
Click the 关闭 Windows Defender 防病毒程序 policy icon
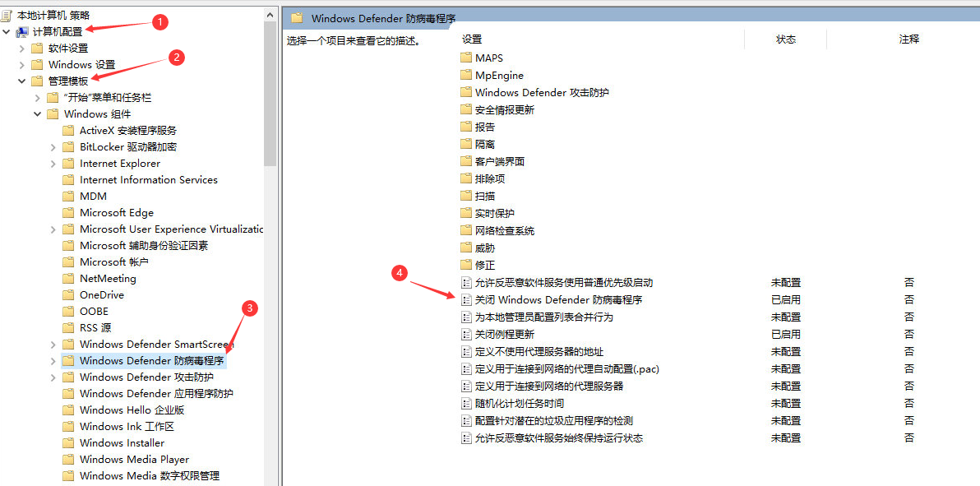[466, 300]
